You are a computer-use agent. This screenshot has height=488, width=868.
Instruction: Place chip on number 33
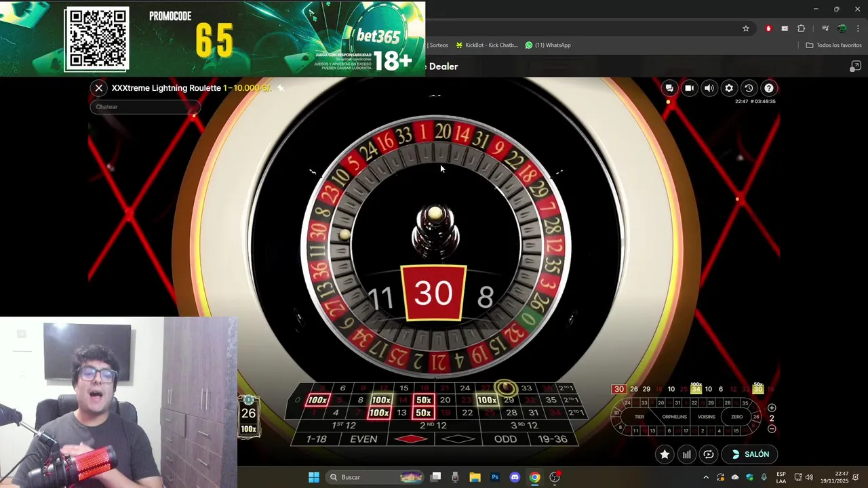tap(526, 388)
